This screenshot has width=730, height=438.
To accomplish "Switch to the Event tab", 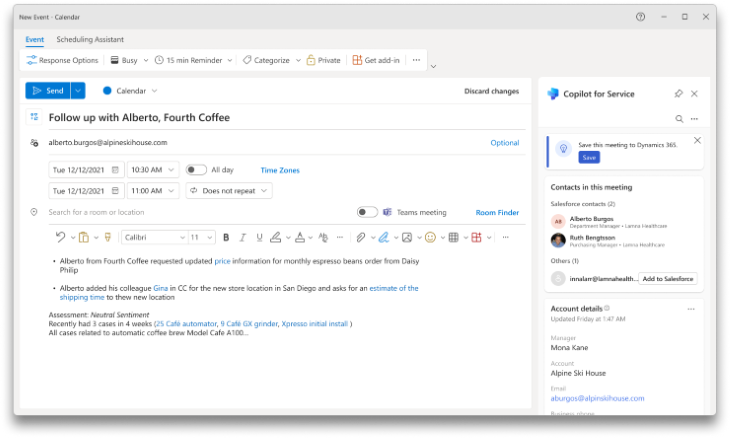I will click(x=34, y=40).
